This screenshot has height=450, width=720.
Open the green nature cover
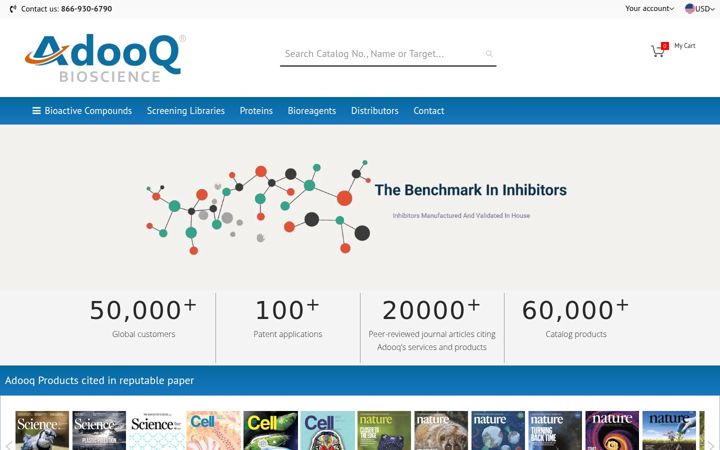point(384,430)
